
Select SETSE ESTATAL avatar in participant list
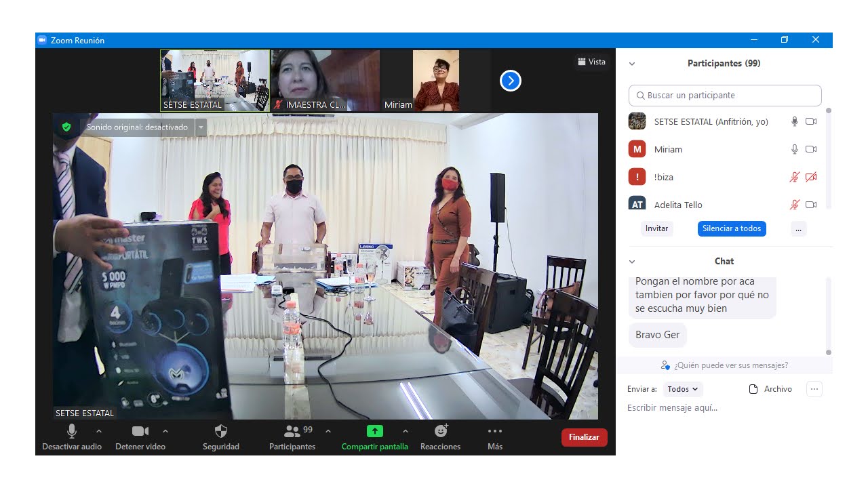click(637, 121)
